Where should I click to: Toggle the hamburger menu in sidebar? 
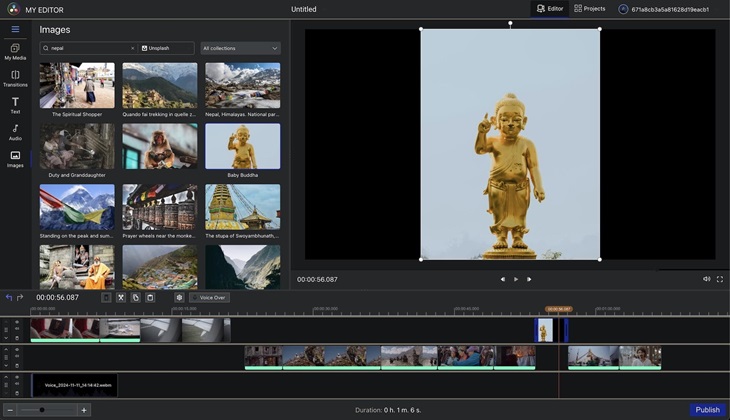pos(15,29)
